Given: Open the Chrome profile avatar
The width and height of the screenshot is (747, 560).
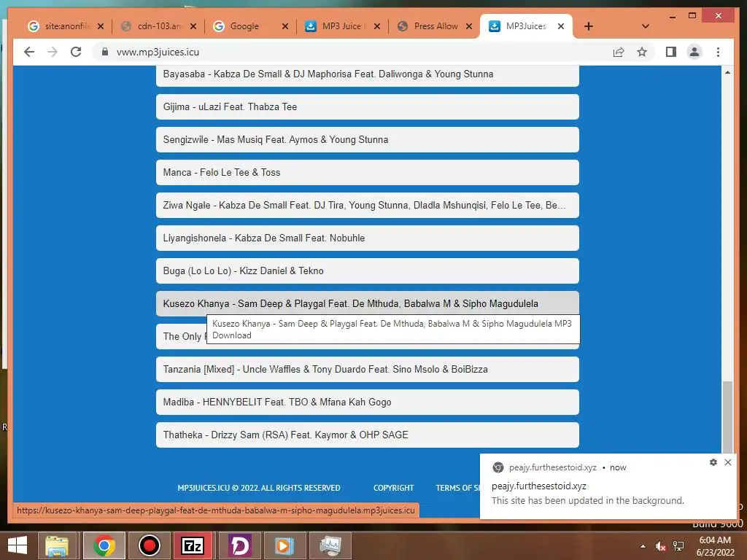Looking at the screenshot, I should point(694,52).
